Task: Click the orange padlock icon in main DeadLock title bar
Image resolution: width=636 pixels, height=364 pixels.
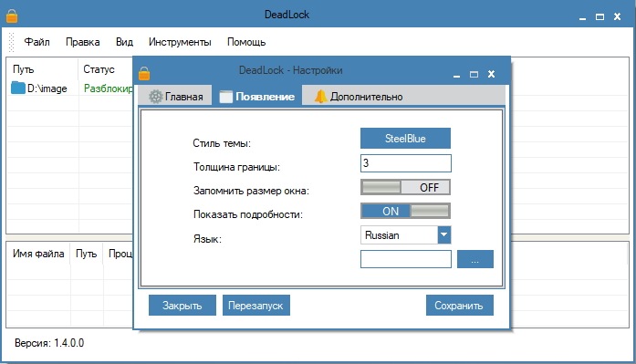Action: [12, 16]
